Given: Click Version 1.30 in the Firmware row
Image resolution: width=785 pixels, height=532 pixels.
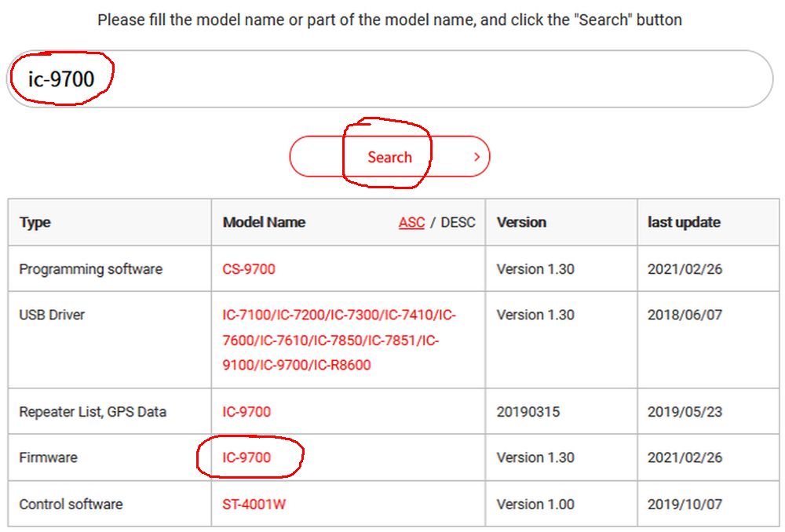Looking at the screenshot, I should coord(535,457).
